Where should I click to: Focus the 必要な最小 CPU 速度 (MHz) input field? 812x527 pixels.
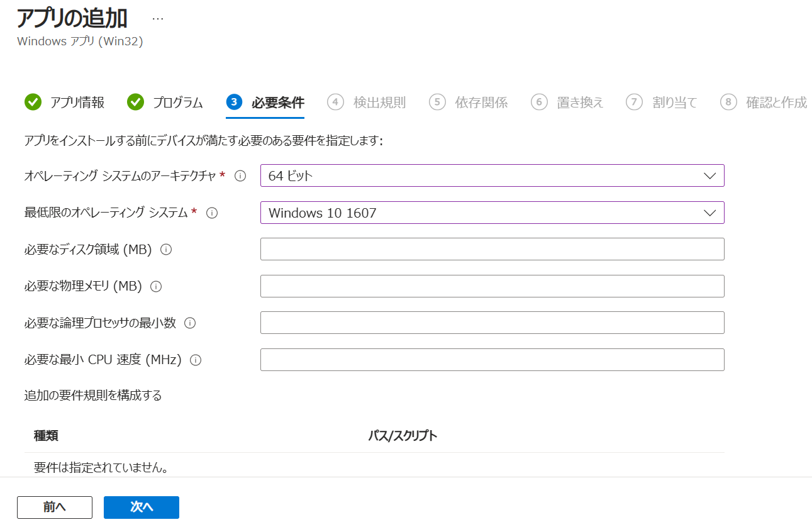[x=492, y=360]
